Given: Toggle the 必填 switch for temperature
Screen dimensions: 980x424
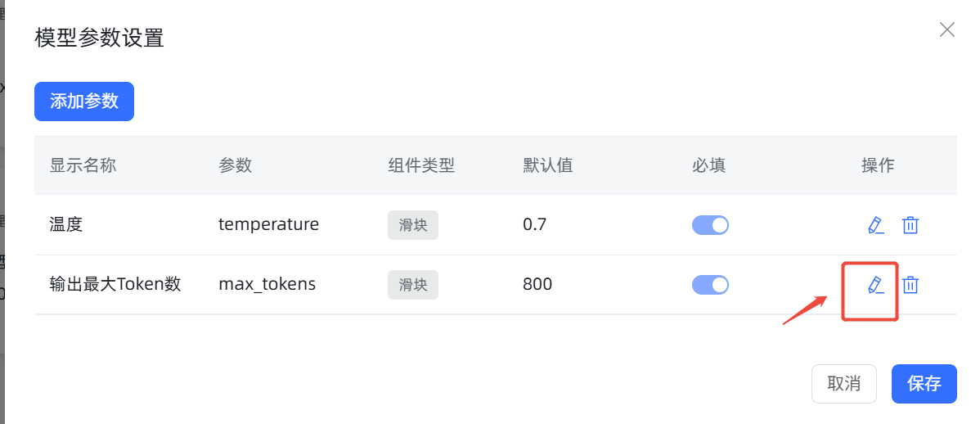Looking at the screenshot, I should pos(710,225).
